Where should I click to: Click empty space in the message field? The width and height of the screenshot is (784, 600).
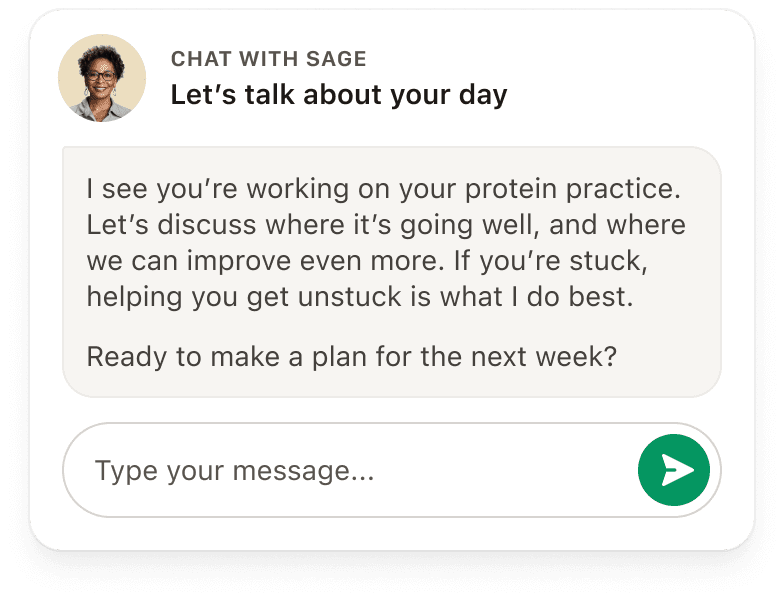click(500, 470)
